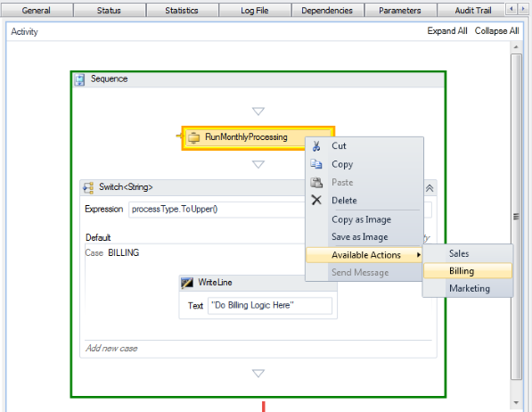Click the Switch<String> activity icon

pyautogui.click(x=88, y=187)
